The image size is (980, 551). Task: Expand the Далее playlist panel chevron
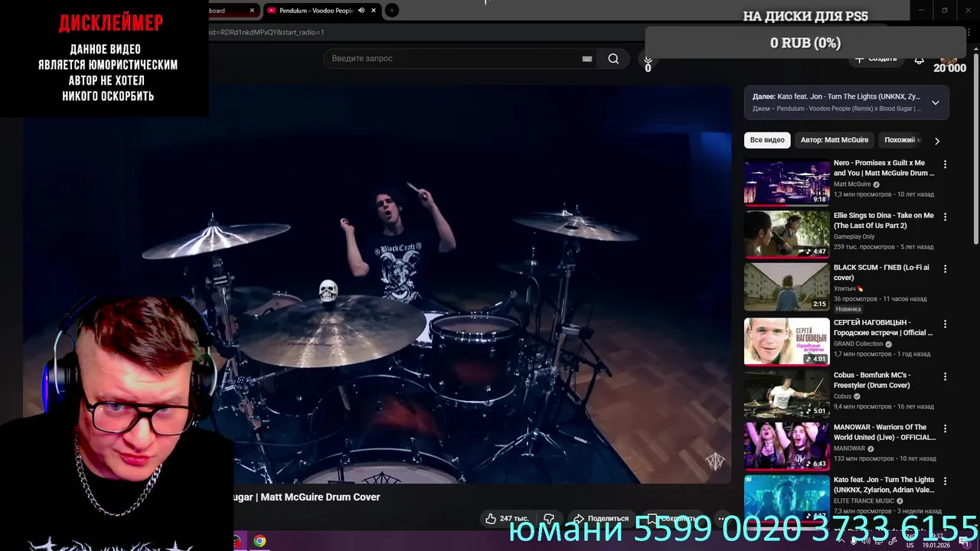pyautogui.click(x=935, y=103)
